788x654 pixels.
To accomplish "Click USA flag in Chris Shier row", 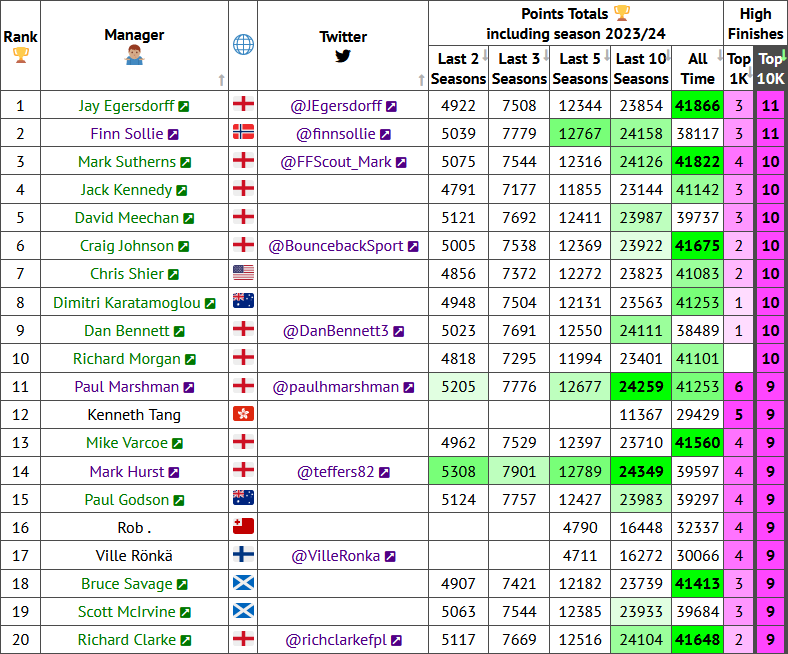I will (x=243, y=272).
